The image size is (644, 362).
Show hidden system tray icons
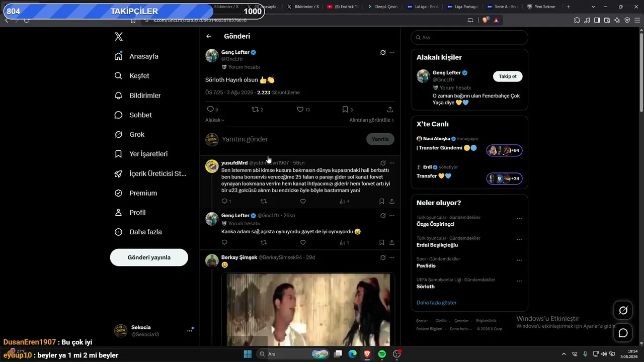563,354
